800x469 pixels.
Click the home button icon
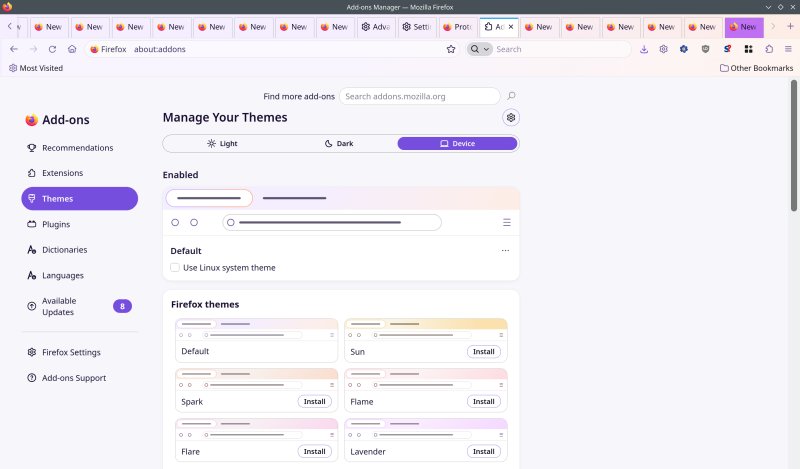(72, 49)
